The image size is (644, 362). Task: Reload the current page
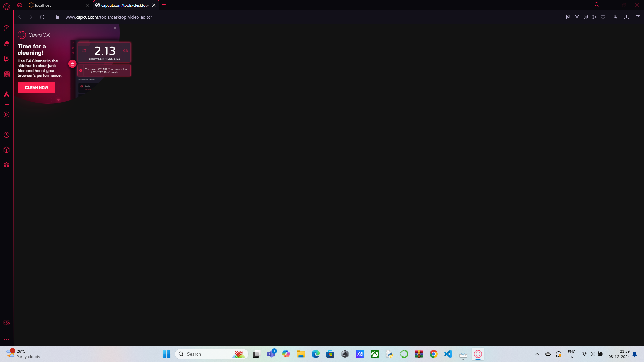point(42,17)
